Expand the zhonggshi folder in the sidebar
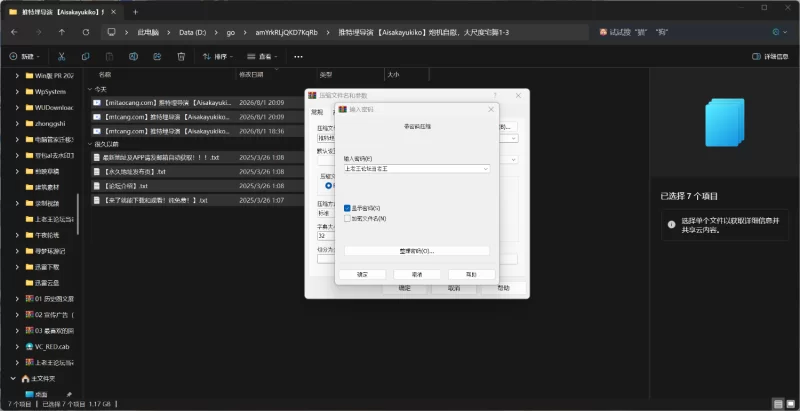This screenshot has height=411, width=800. point(17,123)
